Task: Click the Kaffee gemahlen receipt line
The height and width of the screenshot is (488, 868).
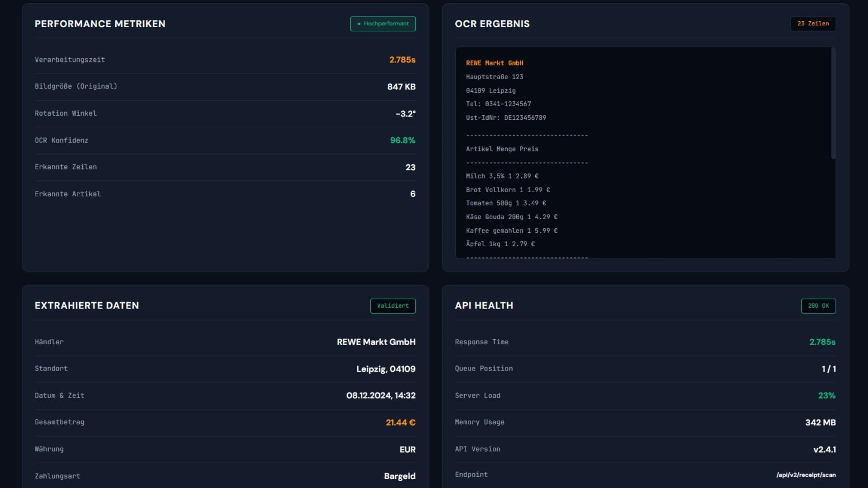Action: [x=512, y=230]
